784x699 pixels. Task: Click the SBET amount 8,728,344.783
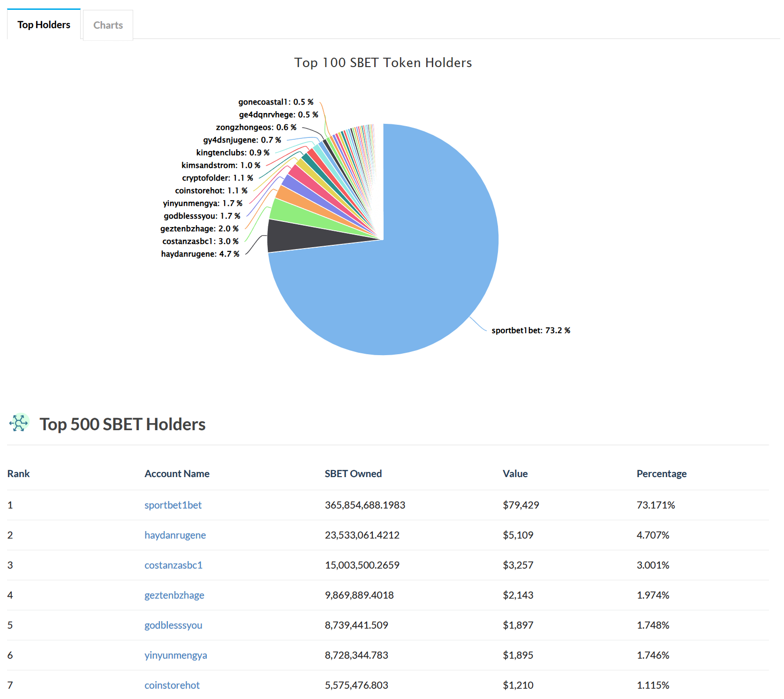tap(356, 655)
